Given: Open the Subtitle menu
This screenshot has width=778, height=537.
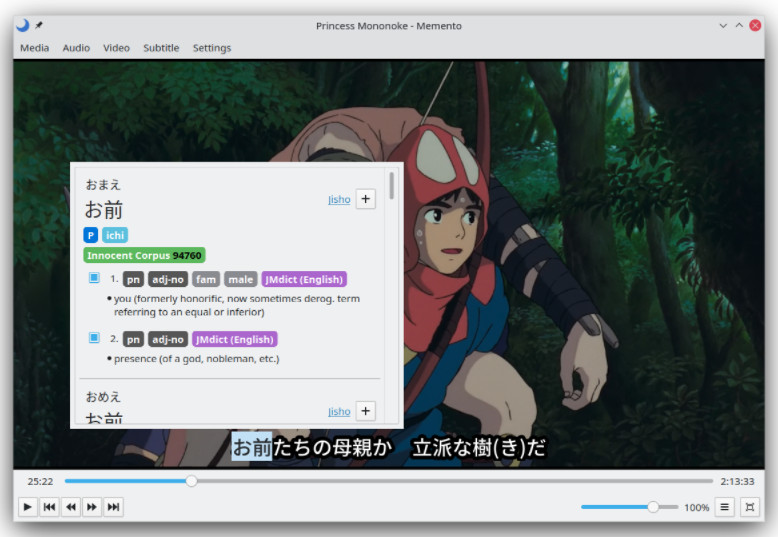Looking at the screenshot, I should [x=161, y=48].
